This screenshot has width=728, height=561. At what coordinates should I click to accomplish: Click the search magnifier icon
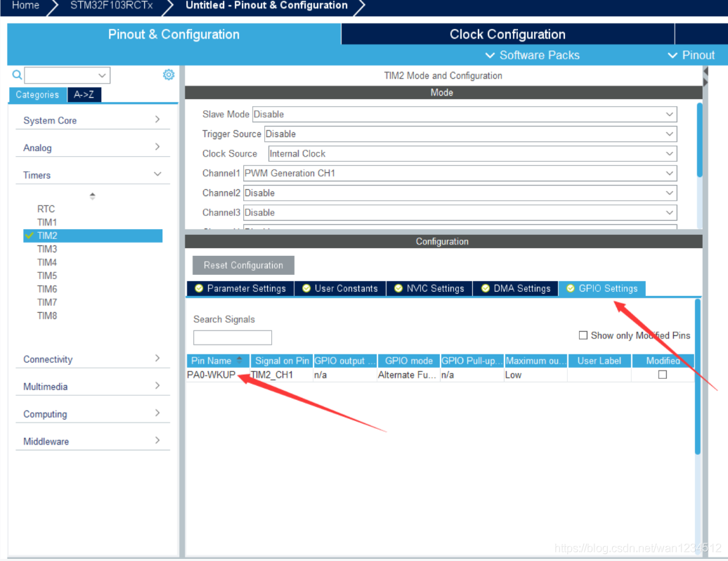(17, 75)
